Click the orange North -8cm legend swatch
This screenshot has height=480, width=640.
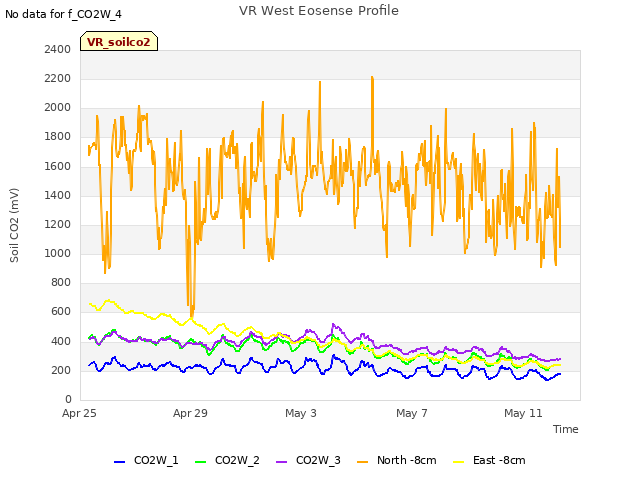coord(362,462)
